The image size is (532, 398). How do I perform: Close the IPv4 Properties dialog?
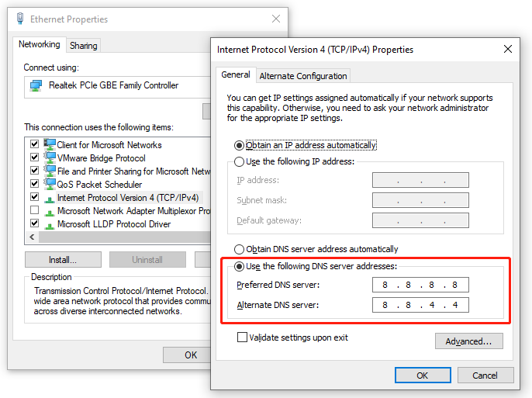(x=507, y=49)
